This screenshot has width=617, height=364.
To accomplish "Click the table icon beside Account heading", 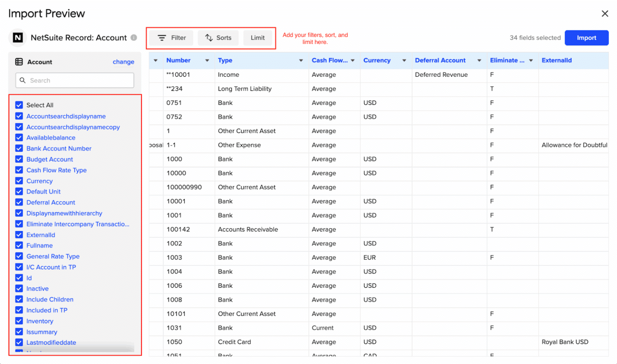I will 19,61.
